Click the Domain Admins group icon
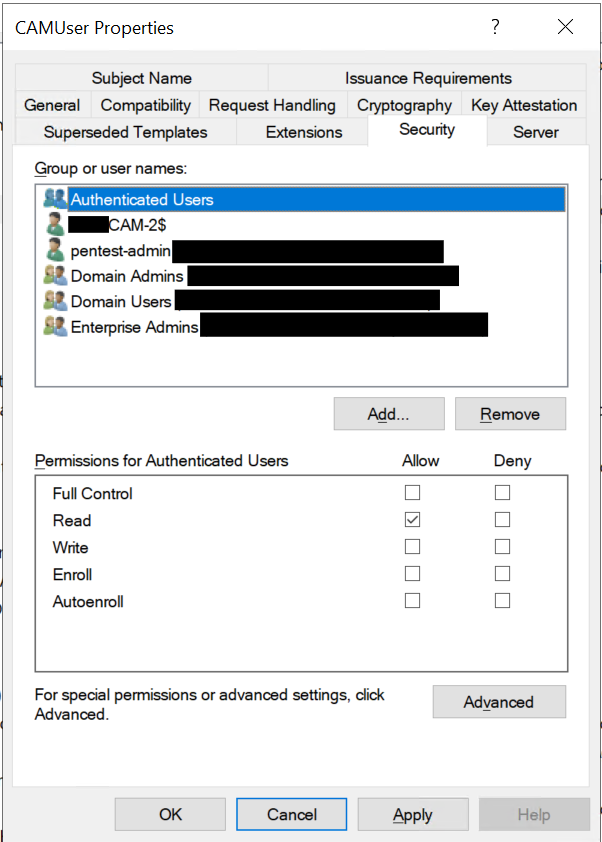The height and width of the screenshot is (842, 602). (55, 275)
